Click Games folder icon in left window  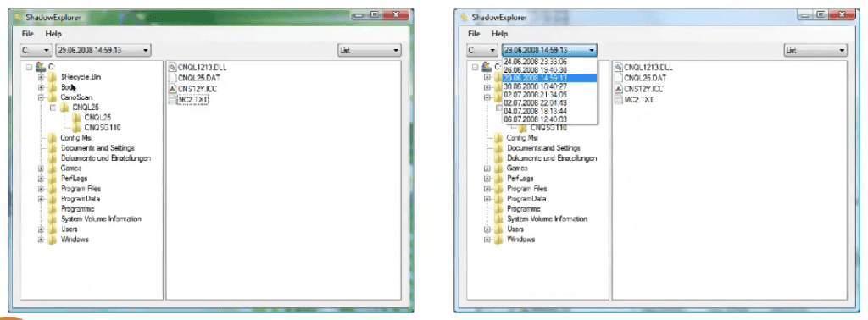53,168
